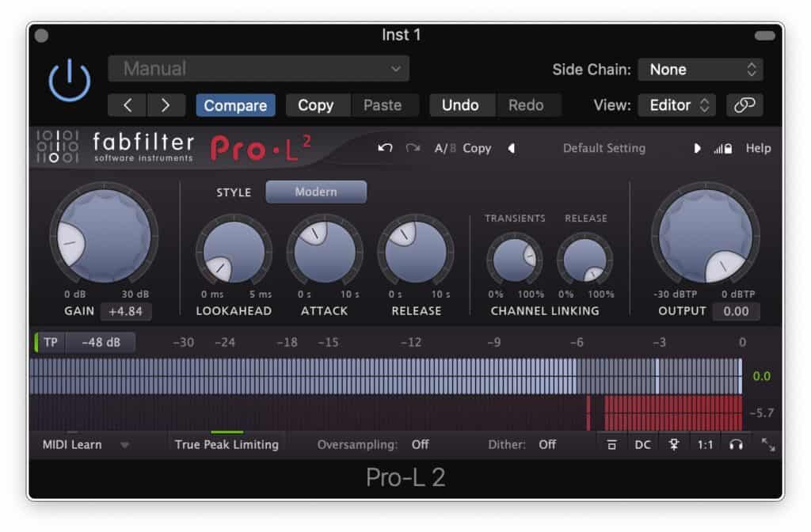Go to next preset in the Logic header
This screenshot has width=811, height=532.
point(166,105)
